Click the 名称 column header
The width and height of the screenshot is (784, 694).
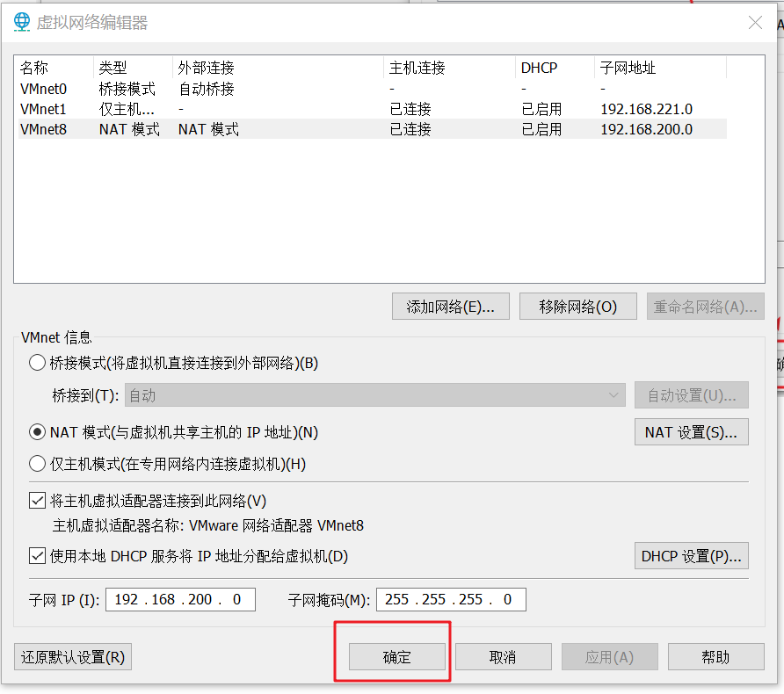[x=55, y=68]
